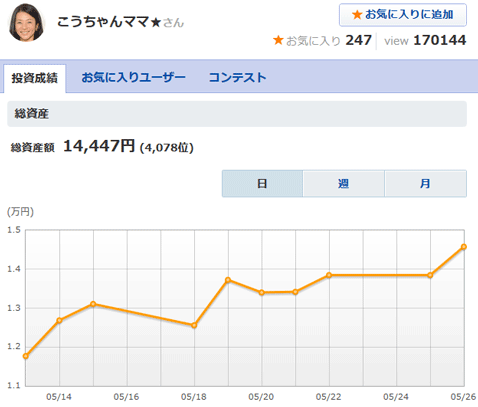The width and height of the screenshot is (478, 407).
Task: Click the user profile avatar photo
Action: click(26, 22)
